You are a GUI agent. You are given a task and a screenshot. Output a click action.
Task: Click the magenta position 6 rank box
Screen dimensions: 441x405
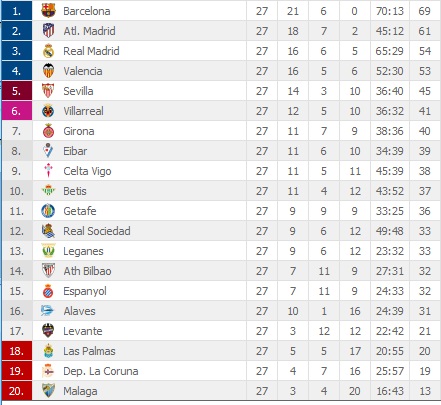[17, 111]
